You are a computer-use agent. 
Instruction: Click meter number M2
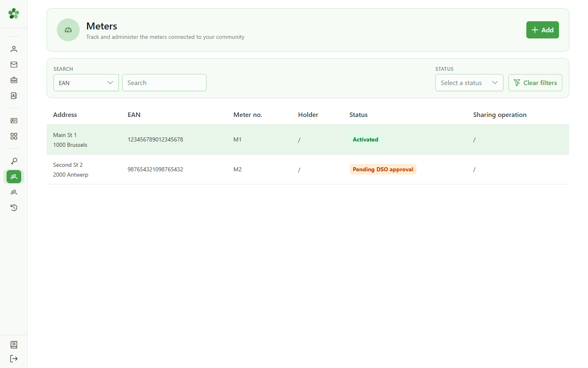237,169
